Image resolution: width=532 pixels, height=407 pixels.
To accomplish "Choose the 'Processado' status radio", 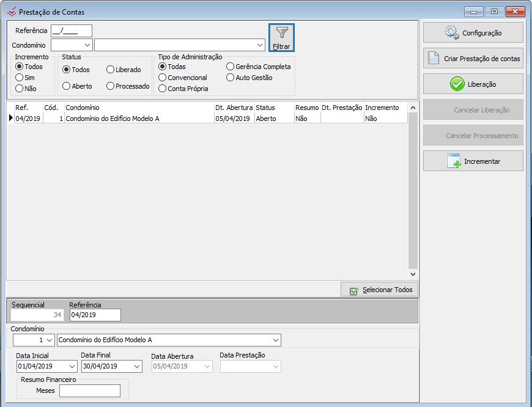I will (x=111, y=86).
